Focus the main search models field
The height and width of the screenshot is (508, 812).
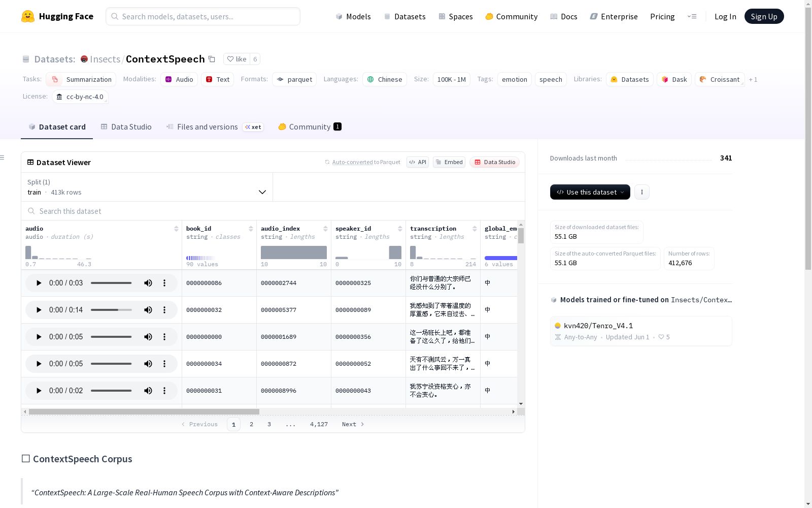point(203,16)
